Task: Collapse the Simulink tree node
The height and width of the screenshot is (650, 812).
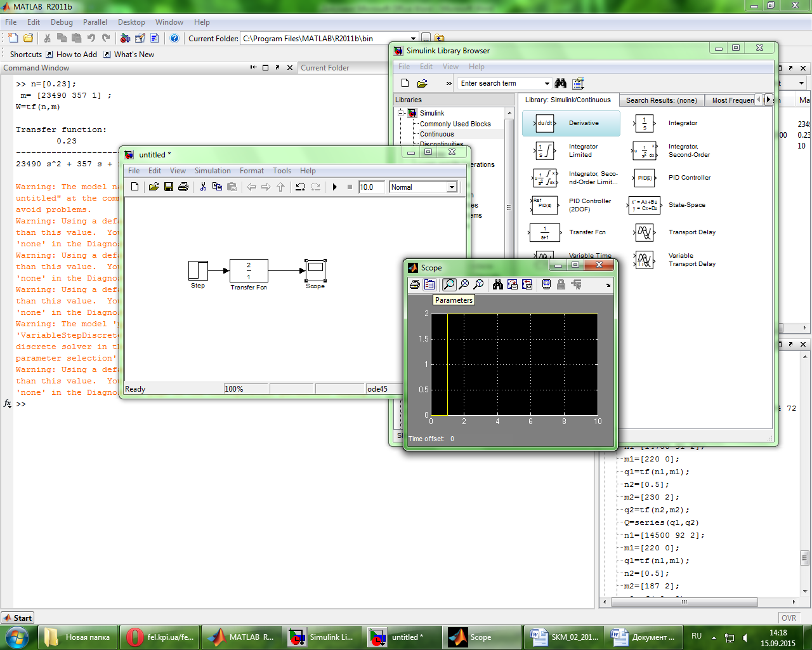Action: (401, 113)
